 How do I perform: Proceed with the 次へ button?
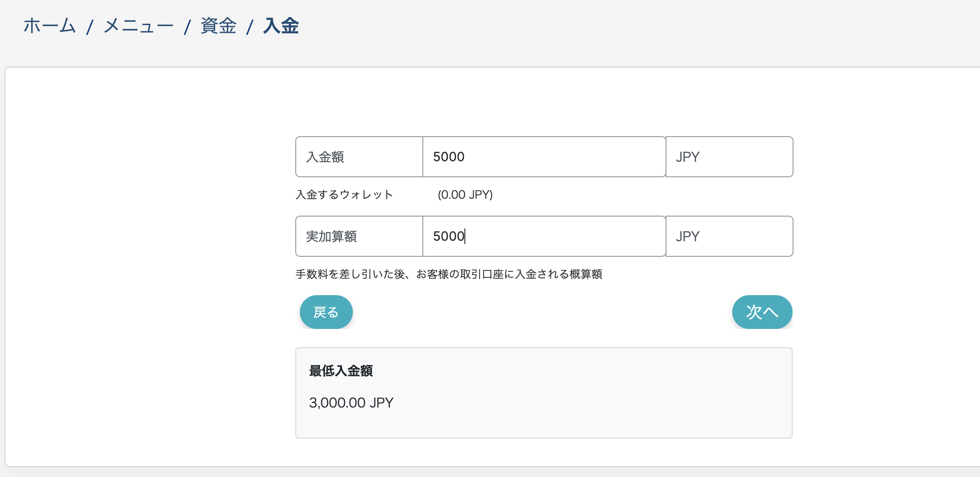point(762,312)
